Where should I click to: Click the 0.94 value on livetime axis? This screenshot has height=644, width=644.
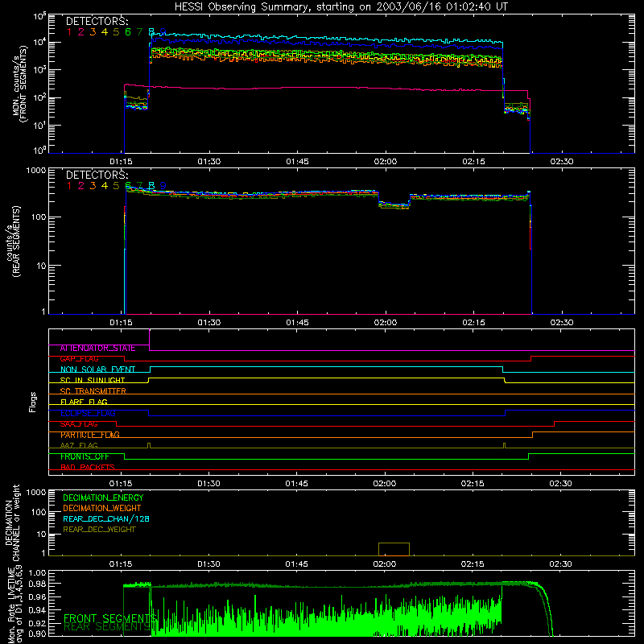point(37,610)
